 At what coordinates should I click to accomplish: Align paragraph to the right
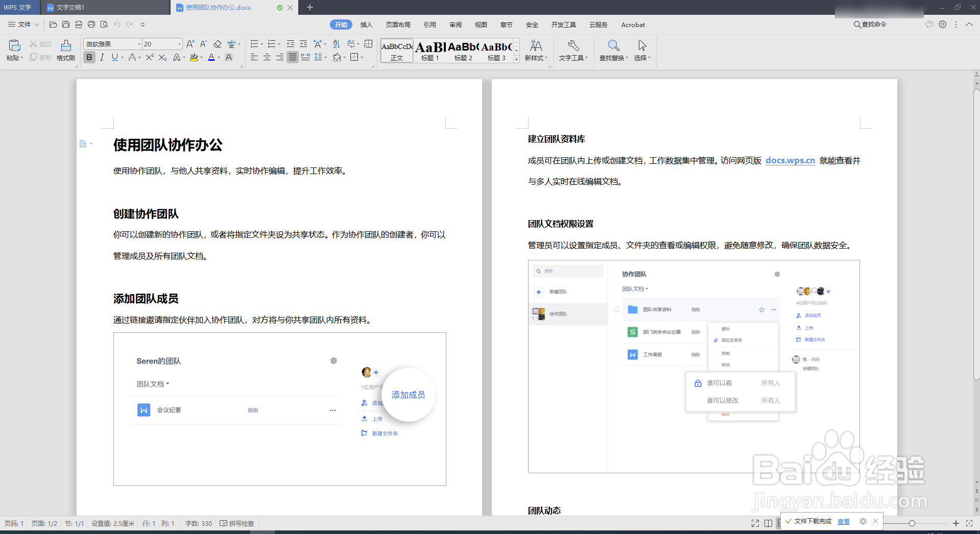(280, 58)
